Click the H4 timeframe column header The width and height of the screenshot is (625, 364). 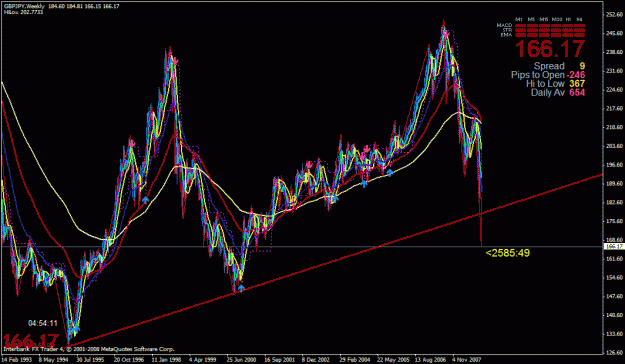[580, 19]
